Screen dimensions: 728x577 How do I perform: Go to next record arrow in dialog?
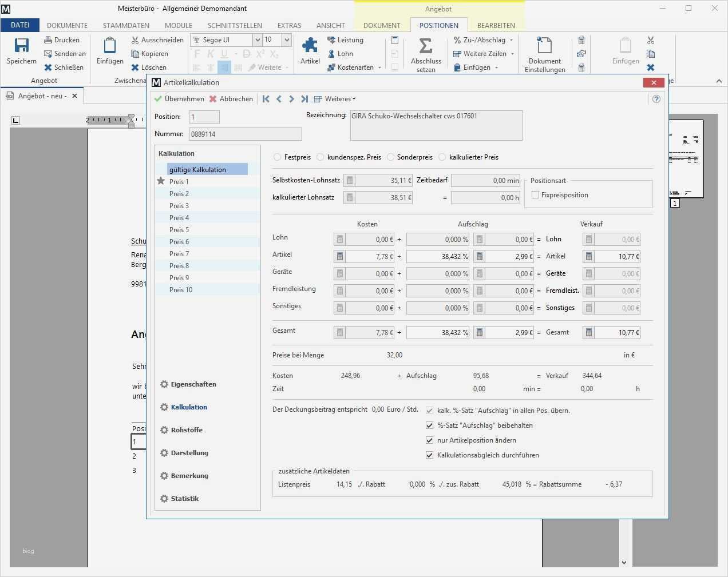tap(292, 99)
